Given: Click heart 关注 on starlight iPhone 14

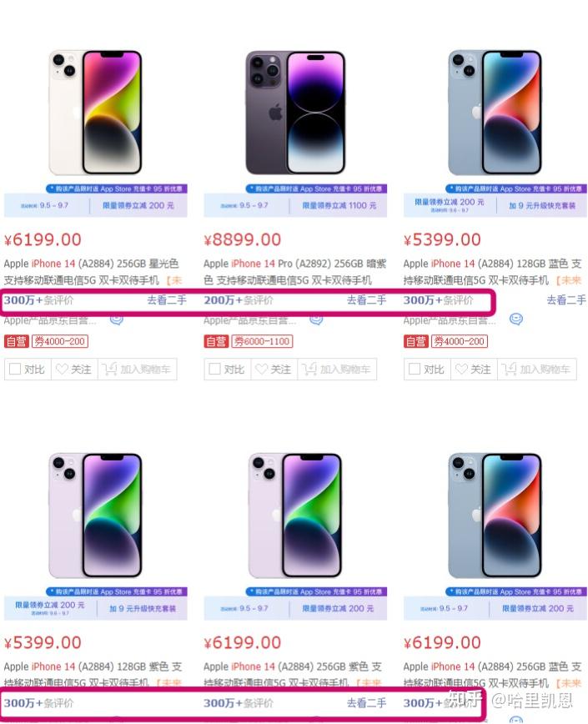Looking at the screenshot, I should click(x=74, y=370).
